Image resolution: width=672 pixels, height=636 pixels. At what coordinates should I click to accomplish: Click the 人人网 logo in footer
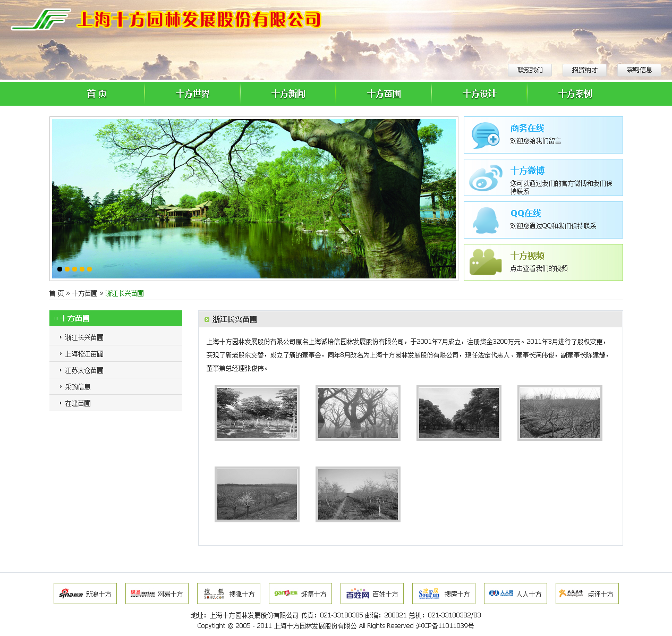tap(501, 593)
